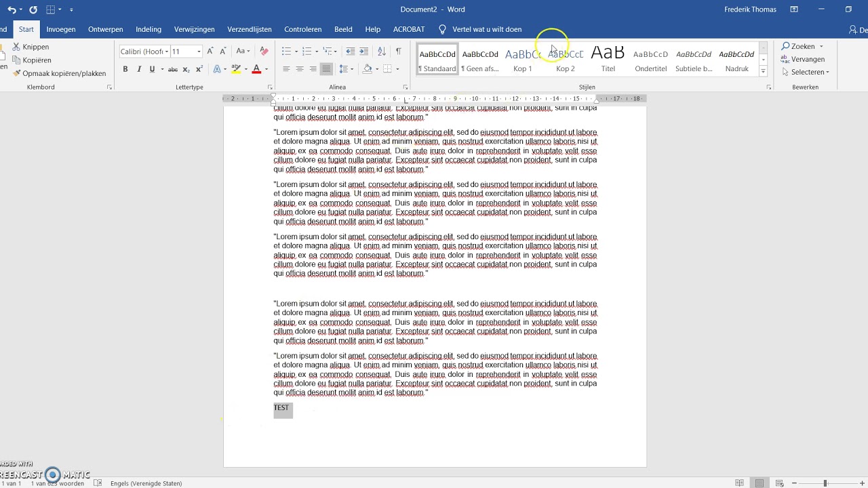Viewport: 868px width, 488px height.
Task: Clear all formatting with eraser icon
Action: click(x=264, y=52)
